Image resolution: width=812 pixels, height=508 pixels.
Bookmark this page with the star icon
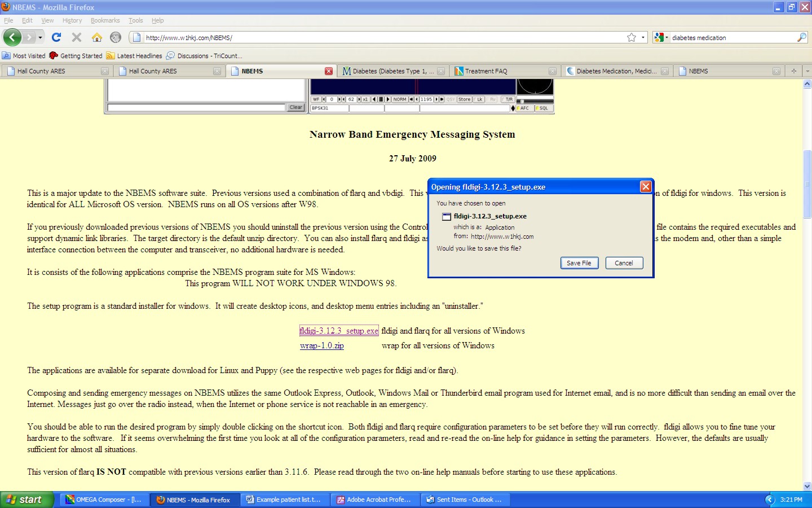(x=632, y=37)
